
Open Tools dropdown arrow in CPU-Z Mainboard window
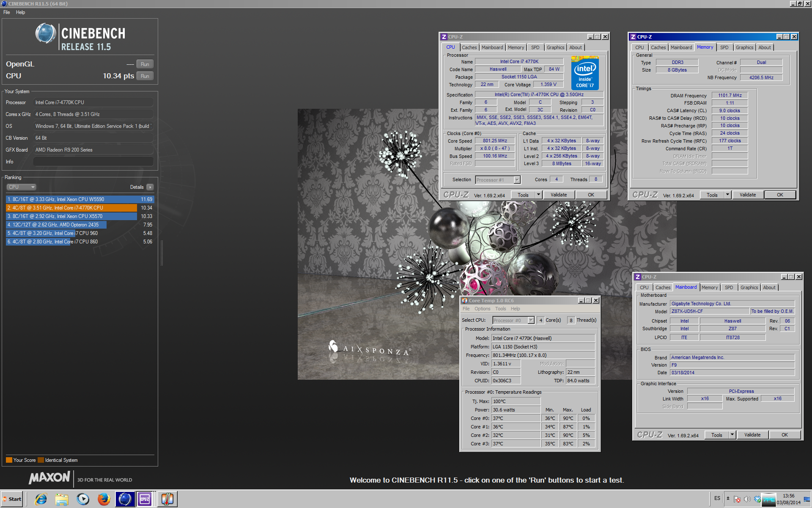(x=732, y=435)
